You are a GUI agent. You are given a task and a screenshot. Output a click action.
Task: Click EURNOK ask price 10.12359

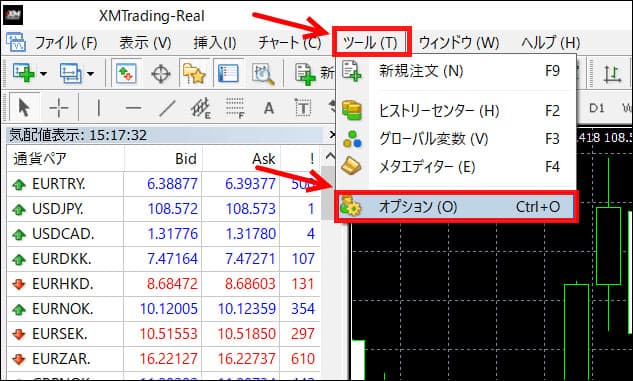click(x=247, y=309)
